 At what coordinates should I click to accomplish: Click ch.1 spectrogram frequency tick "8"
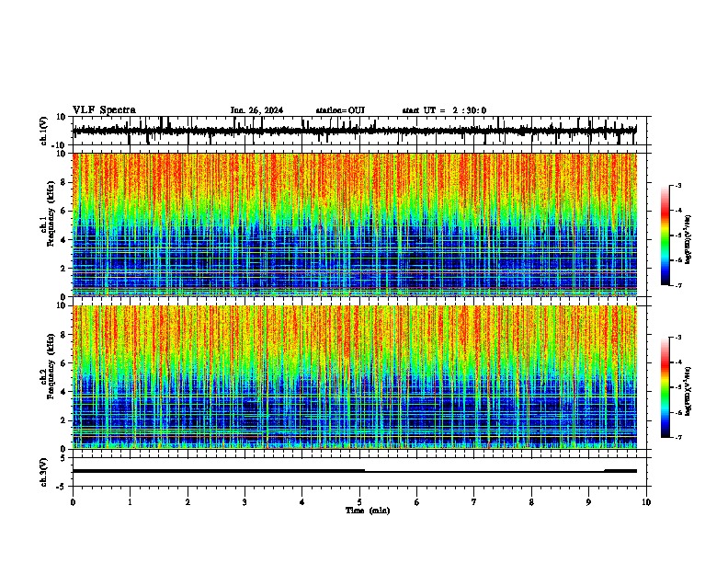click(63, 182)
